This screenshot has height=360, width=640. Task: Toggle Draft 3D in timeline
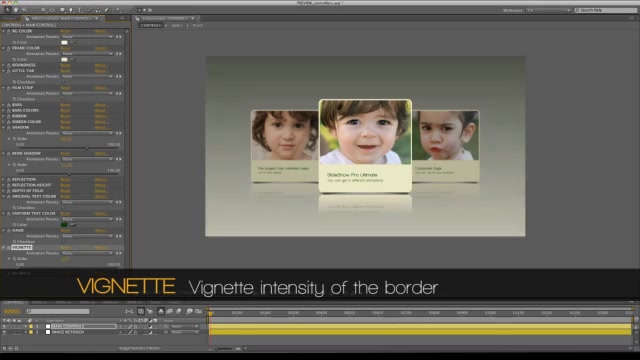click(150, 311)
